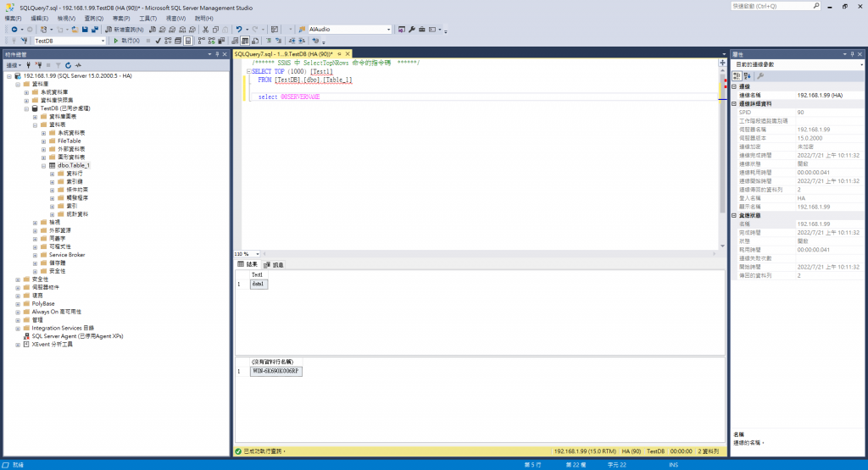Click the Decrease indent icon
868x470 pixels.
(292, 41)
